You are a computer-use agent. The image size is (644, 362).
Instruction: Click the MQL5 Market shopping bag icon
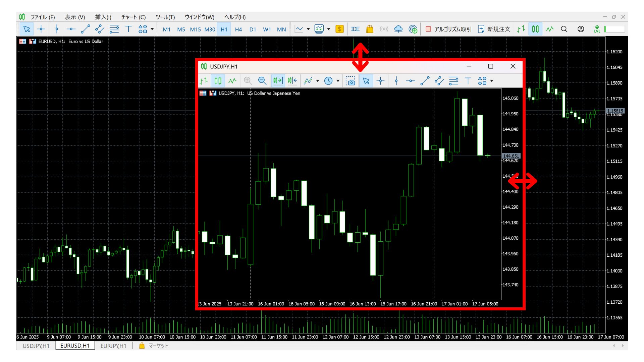[x=370, y=29]
